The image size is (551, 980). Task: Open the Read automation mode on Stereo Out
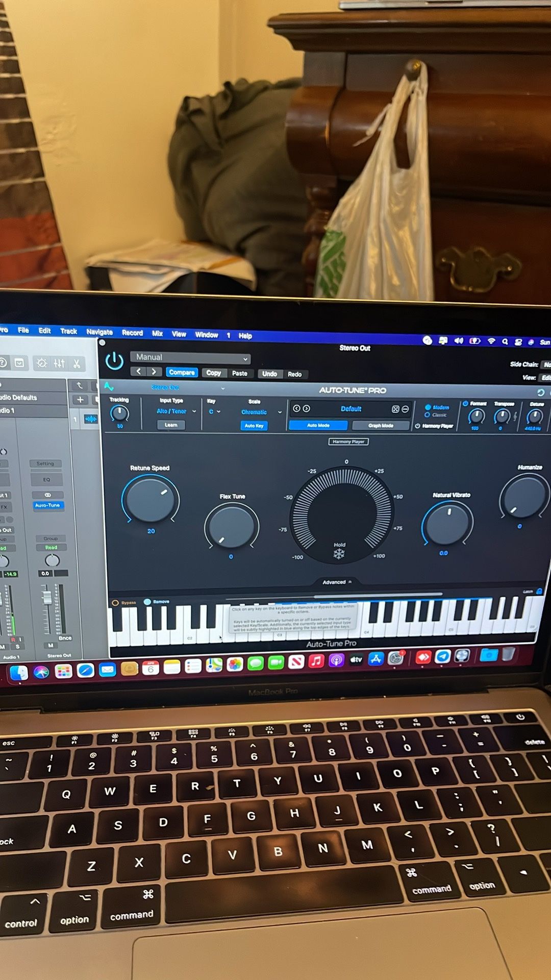click(x=51, y=548)
